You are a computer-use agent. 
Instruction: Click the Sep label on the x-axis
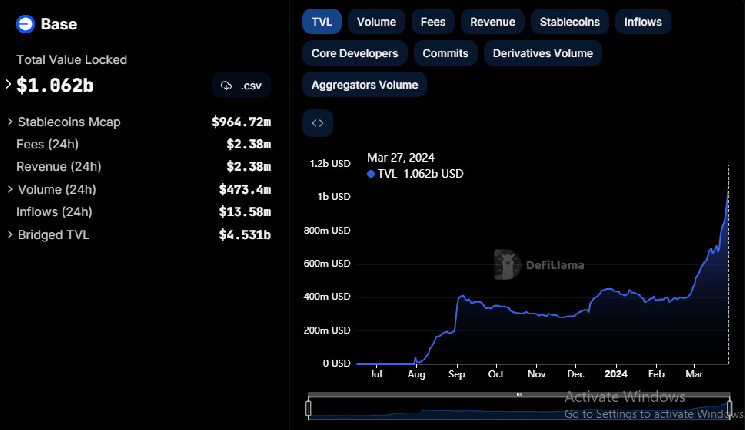457,374
